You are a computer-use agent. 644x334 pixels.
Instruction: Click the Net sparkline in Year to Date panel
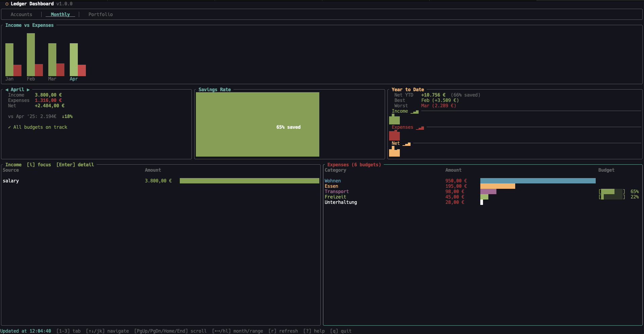click(x=407, y=144)
